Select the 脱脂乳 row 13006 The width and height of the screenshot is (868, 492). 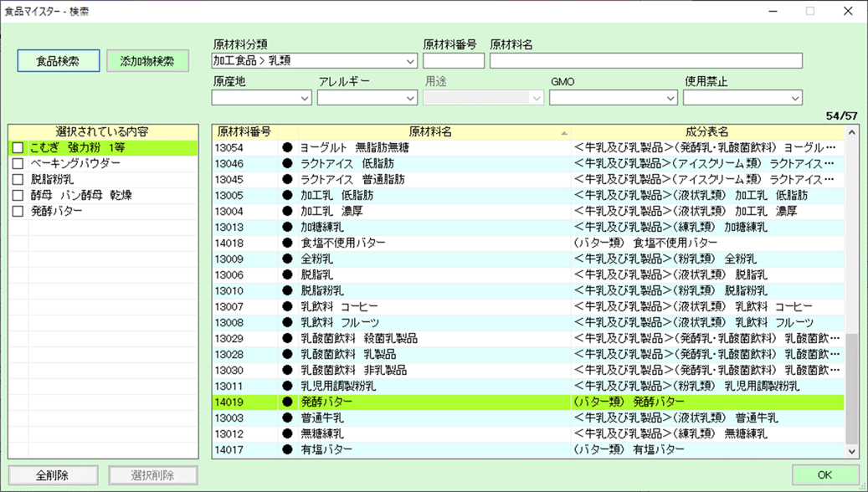click(528, 274)
